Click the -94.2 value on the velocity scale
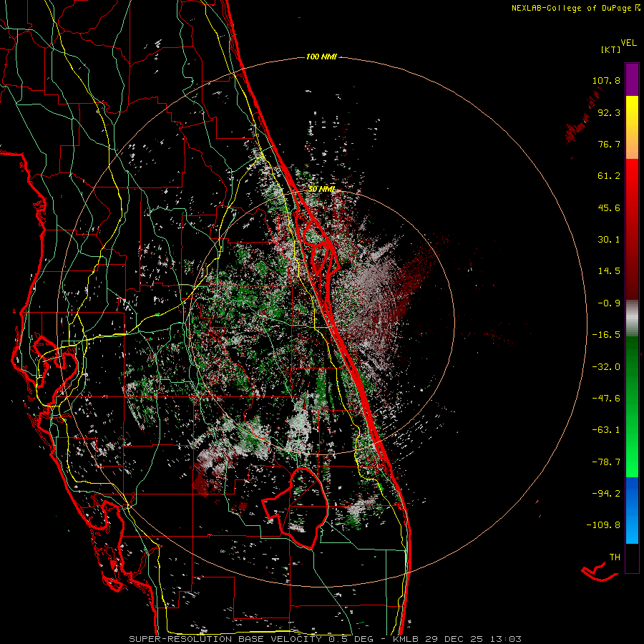The image size is (644, 644). tap(606, 494)
